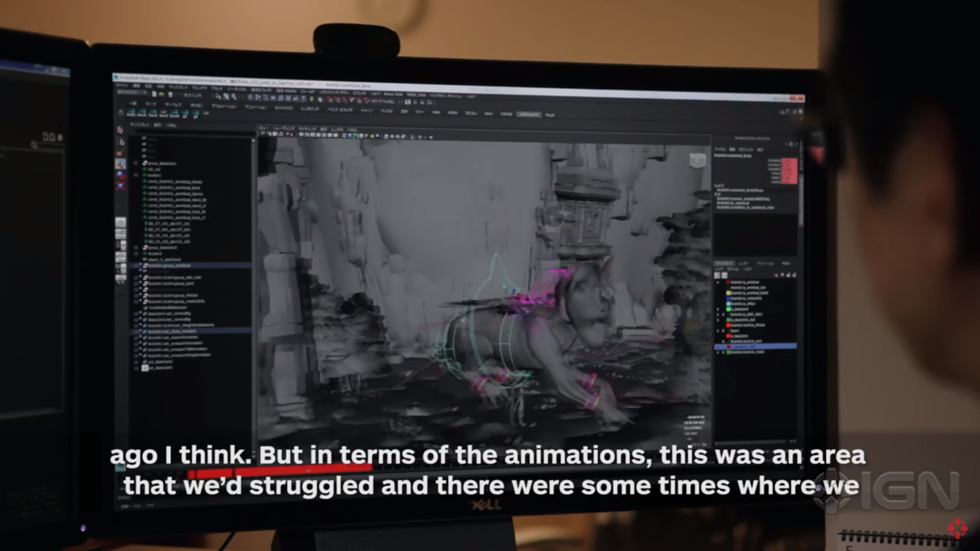Viewport: 980px width, 551px height.
Task: Select the Render tab in Layer Editor
Action: (x=743, y=263)
